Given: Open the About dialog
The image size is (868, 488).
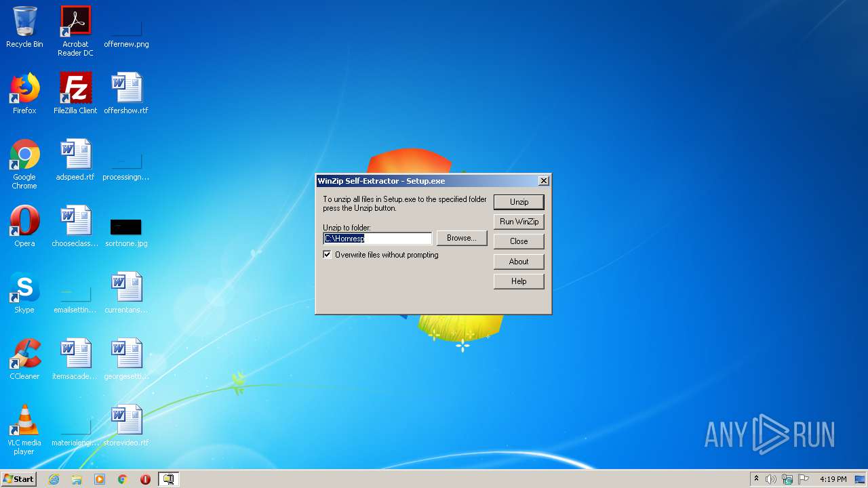Looking at the screenshot, I should [519, 262].
